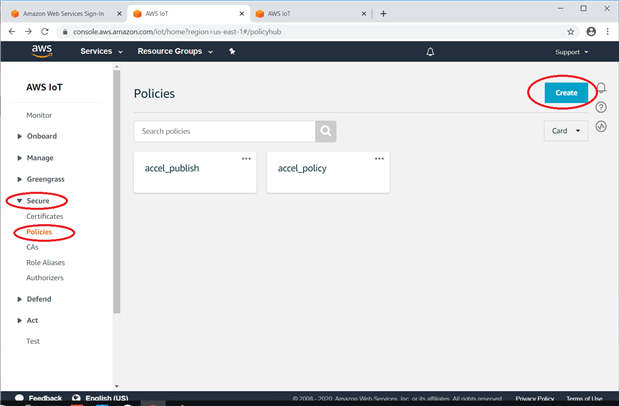Open the Resource Groups dropdown

[x=175, y=51]
